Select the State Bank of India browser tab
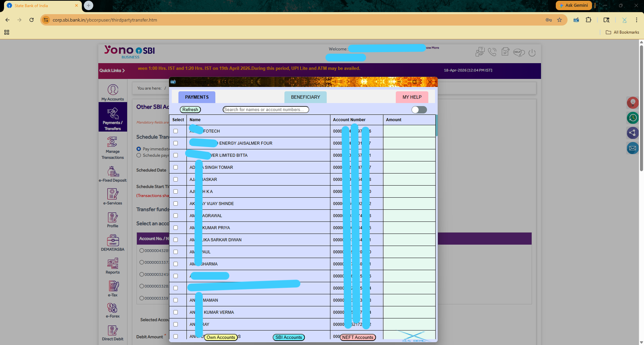Screen dimensions: 644x345 point(41,6)
